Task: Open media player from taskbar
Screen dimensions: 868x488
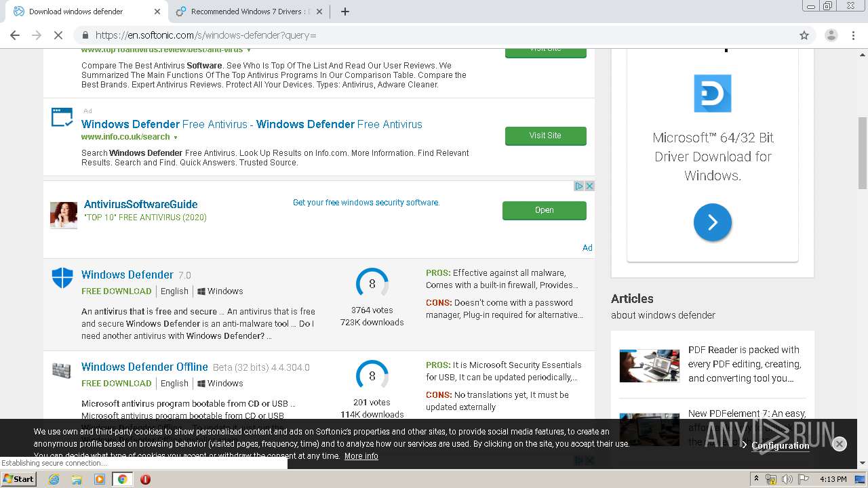Action: (100, 479)
